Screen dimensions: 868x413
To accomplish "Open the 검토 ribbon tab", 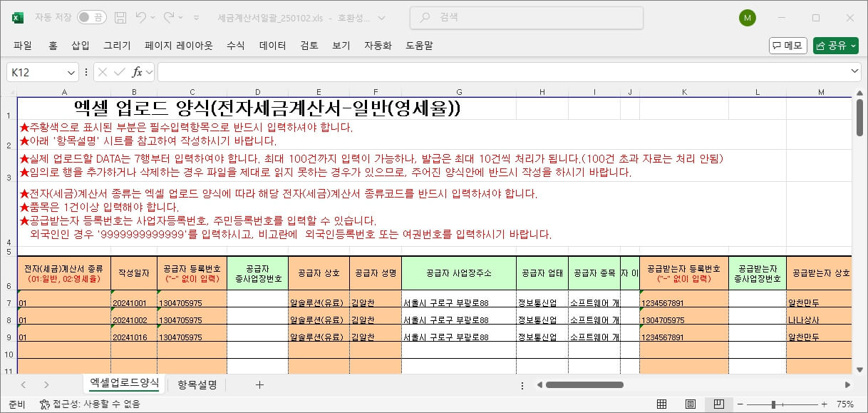I will pyautogui.click(x=309, y=45).
